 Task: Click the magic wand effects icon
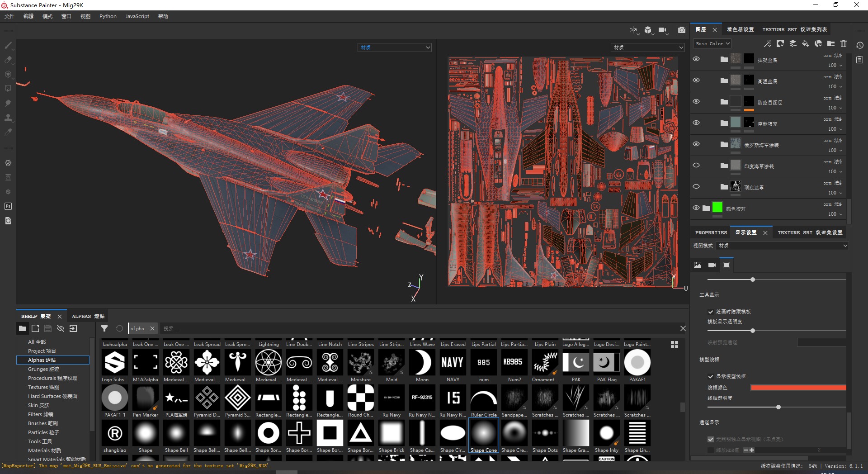[768, 43]
